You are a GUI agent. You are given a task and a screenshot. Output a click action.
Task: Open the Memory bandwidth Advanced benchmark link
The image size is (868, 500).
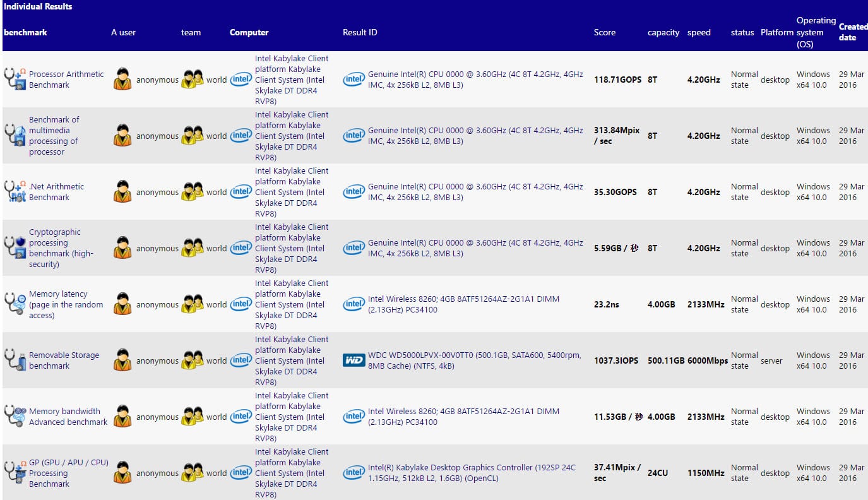click(68, 417)
